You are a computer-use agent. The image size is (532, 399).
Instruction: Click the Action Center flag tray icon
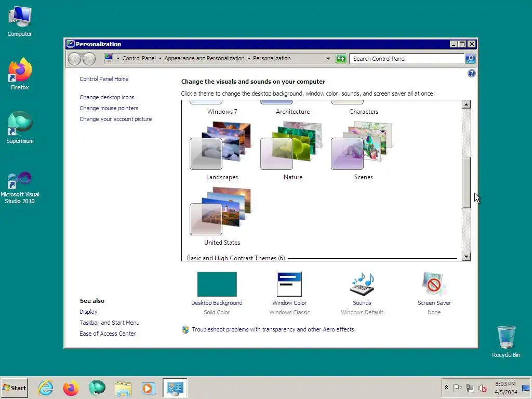457,388
